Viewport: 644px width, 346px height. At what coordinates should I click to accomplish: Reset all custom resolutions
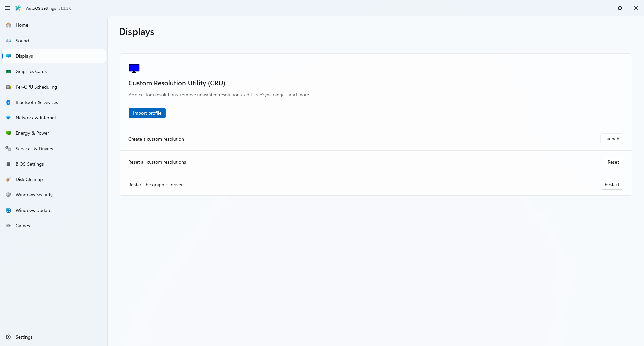(x=613, y=162)
